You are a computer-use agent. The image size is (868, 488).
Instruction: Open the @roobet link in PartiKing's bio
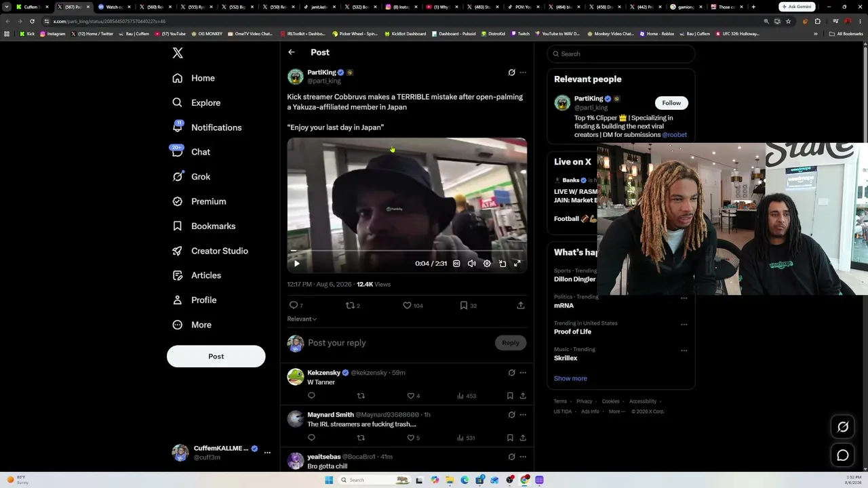pyautogui.click(x=675, y=135)
